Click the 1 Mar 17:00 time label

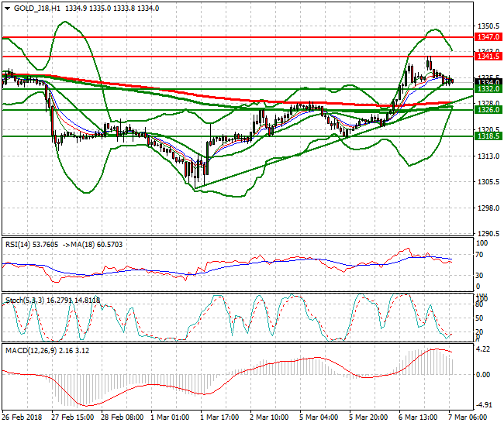coord(219,417)
